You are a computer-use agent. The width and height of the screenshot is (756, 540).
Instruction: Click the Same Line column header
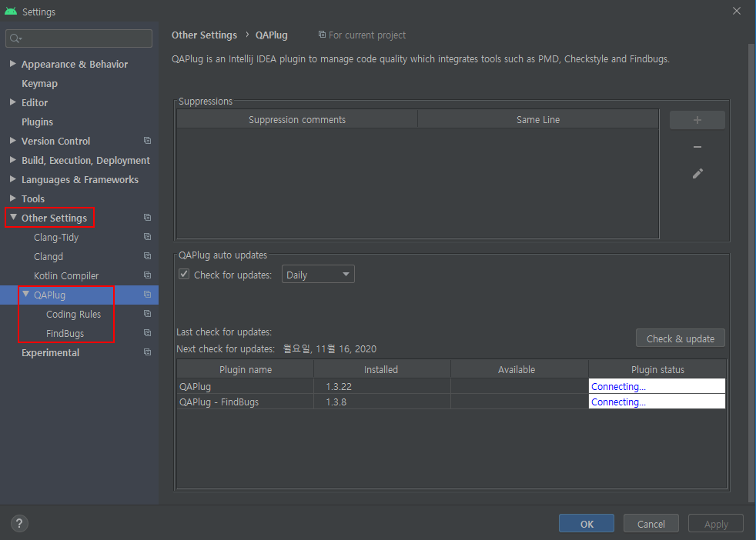coord(538,119)
